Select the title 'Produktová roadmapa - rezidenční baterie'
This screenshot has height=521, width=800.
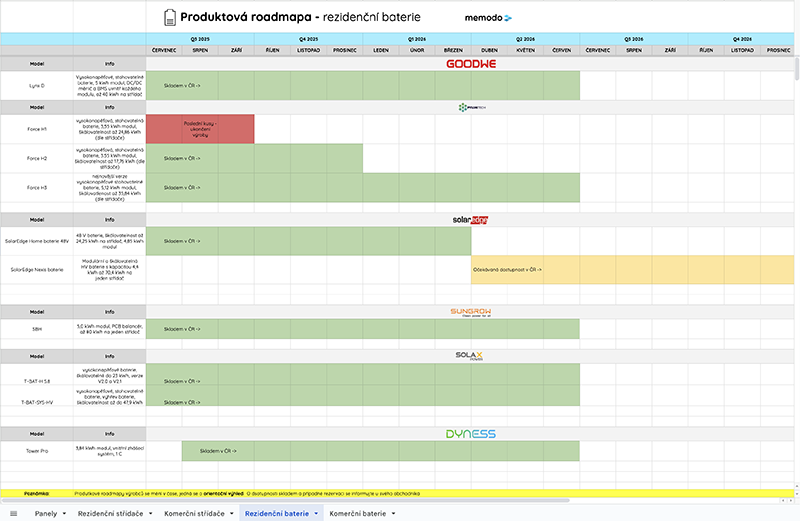click(301, 17)
